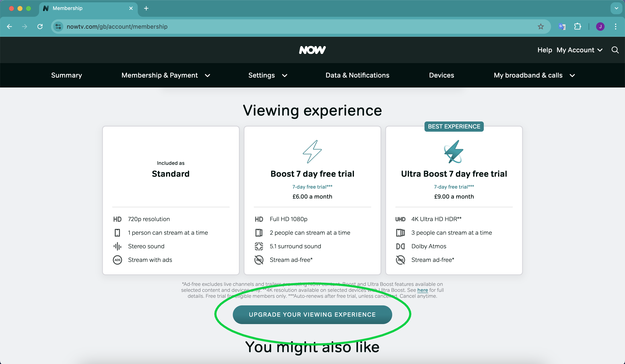Image resolution: width=625 pixels, height=364 pixels.
Task: Click the Boost ad-free crossed icon
Action: point(259,260)
